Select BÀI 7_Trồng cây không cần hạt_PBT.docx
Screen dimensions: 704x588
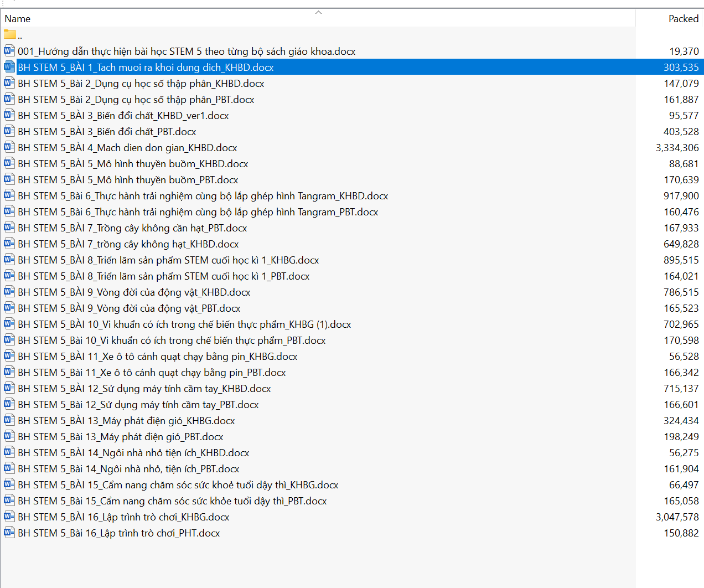[x=132, y=228]
